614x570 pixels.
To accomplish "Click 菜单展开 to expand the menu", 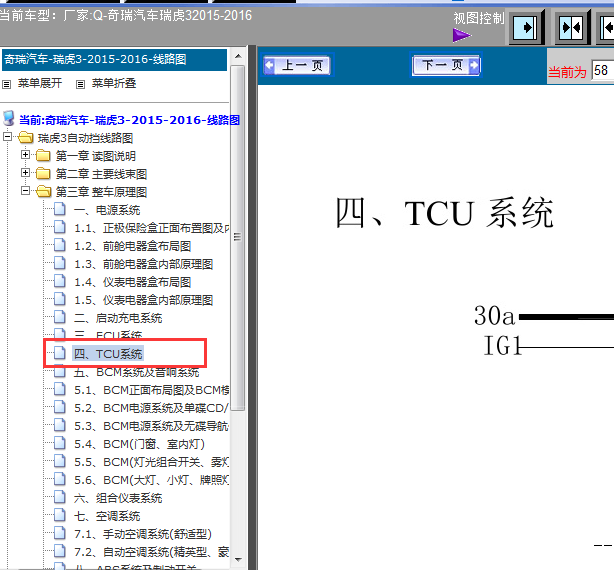I will (x=40, y=83).
